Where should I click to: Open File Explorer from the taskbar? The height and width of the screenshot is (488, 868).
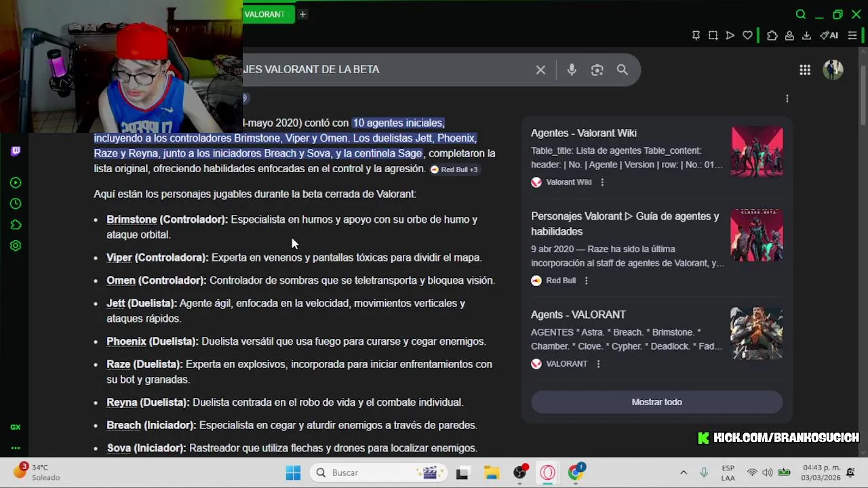(x=491, y=472)
